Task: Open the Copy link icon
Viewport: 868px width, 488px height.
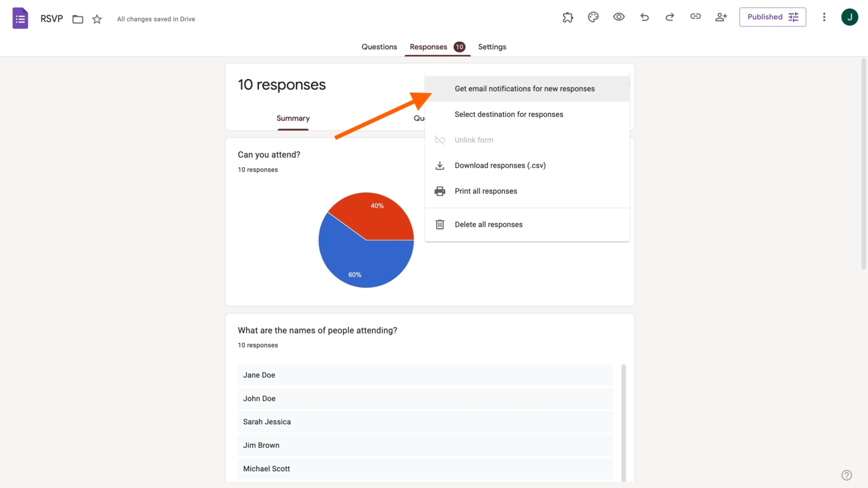Action: point(695,17)
